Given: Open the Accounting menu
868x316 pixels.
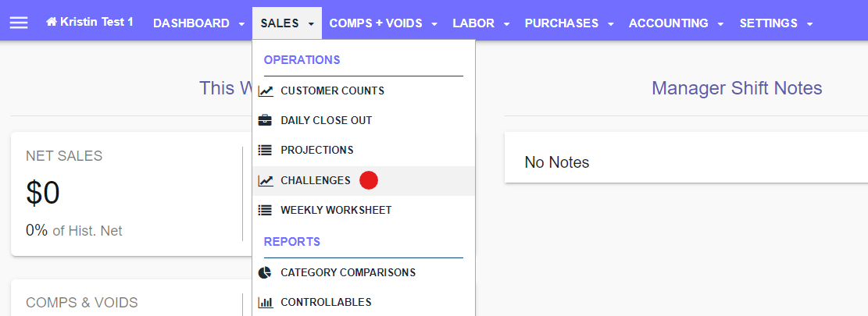Looking at the screenshot, I should (x=674, y=23).
